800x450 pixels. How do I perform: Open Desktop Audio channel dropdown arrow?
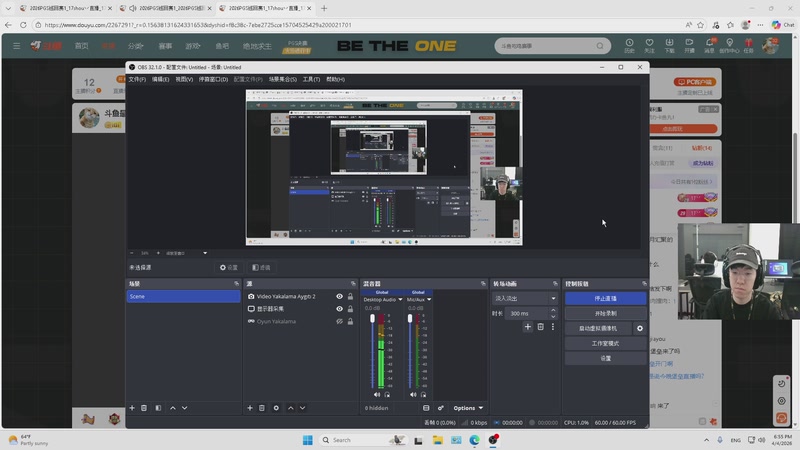coord(400,299)
